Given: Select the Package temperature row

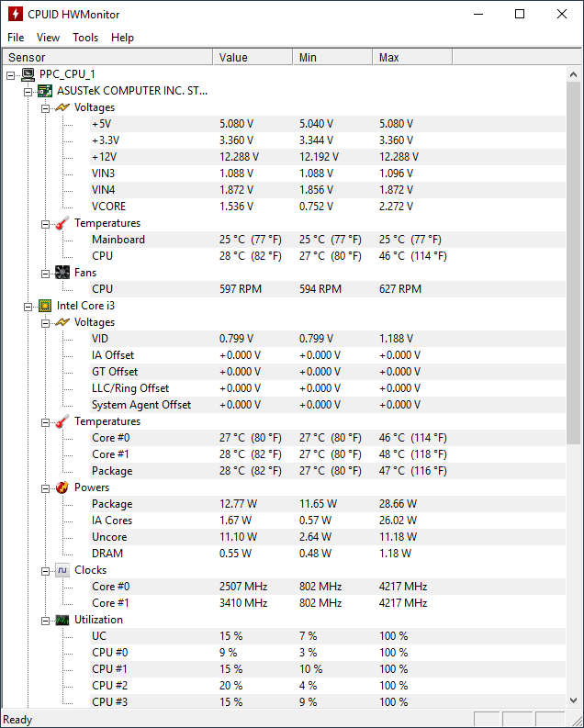Looking at the screenshot, I should (328, 471).
